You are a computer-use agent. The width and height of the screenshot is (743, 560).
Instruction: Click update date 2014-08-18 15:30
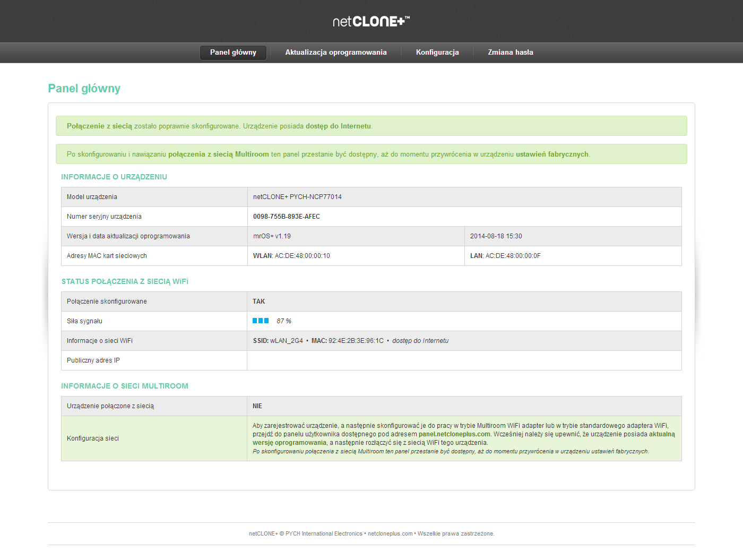[496, 236]
